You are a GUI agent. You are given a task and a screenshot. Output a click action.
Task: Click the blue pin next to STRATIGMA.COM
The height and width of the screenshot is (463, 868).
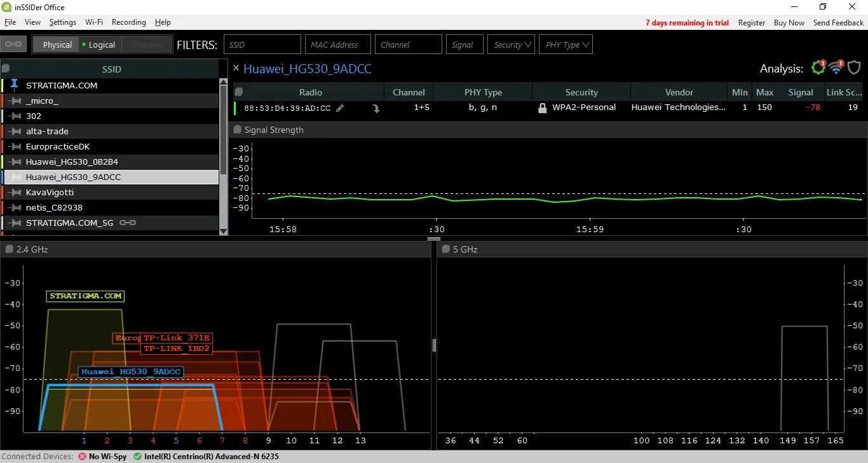[x=15, y=85]
